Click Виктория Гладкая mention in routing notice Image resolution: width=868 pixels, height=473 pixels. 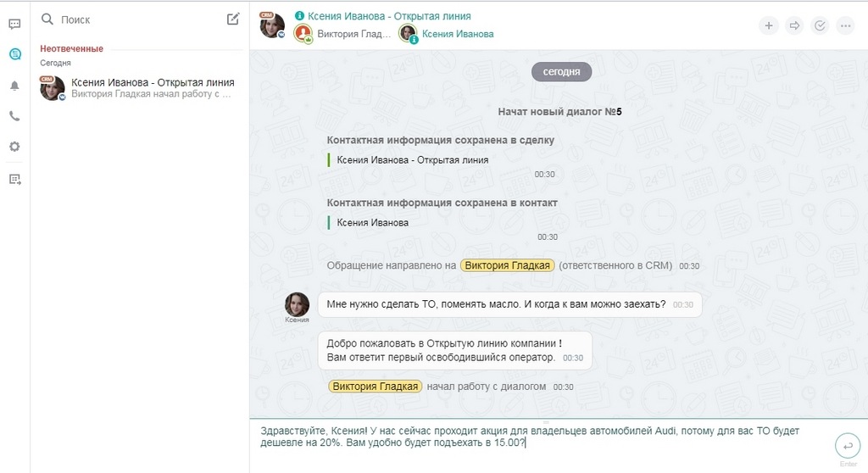[508, 265]
